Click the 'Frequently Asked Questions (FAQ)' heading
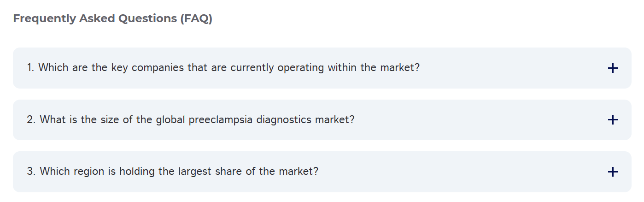The width and height of the screenshot is (644, 202). point(112,19)
